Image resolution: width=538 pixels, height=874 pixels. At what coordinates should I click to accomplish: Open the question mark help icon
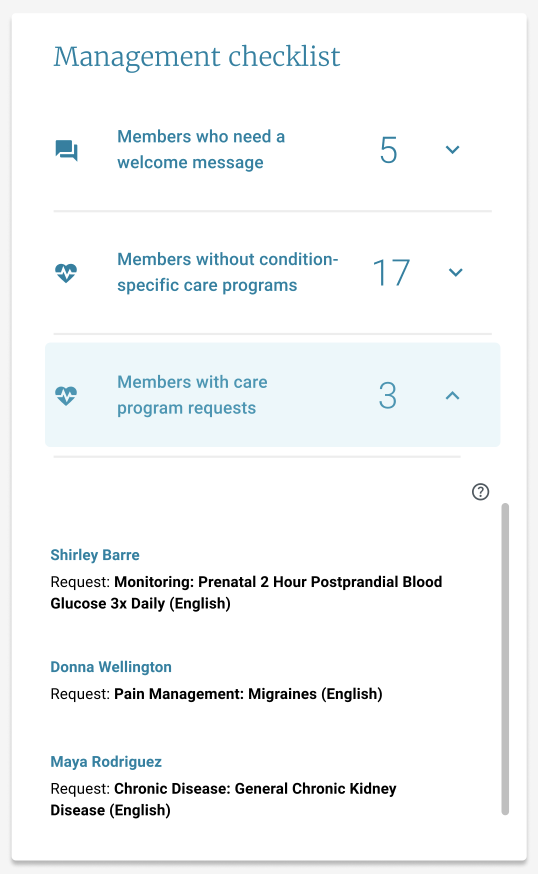pos(480,492)
